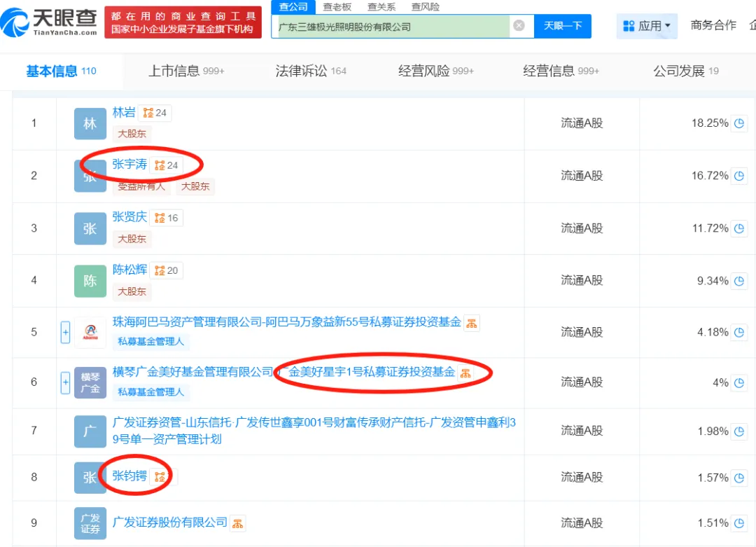Select the 经营风险 999+ tab

click(x=436, y=71)
